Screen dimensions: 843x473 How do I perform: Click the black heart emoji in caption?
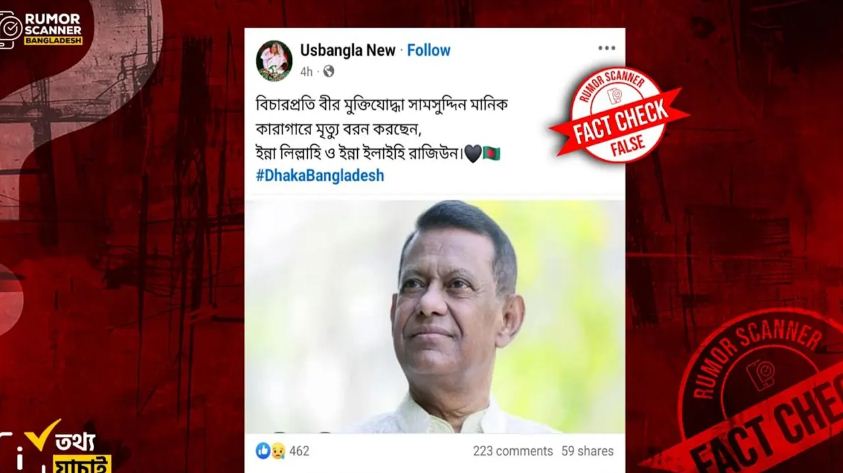pos(473,154)
